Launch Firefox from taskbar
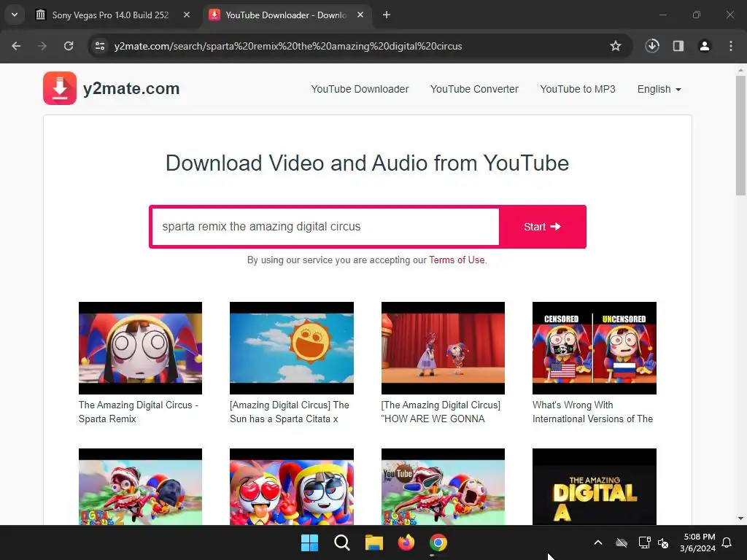The image size is (747, 560). tap(406, 542)
